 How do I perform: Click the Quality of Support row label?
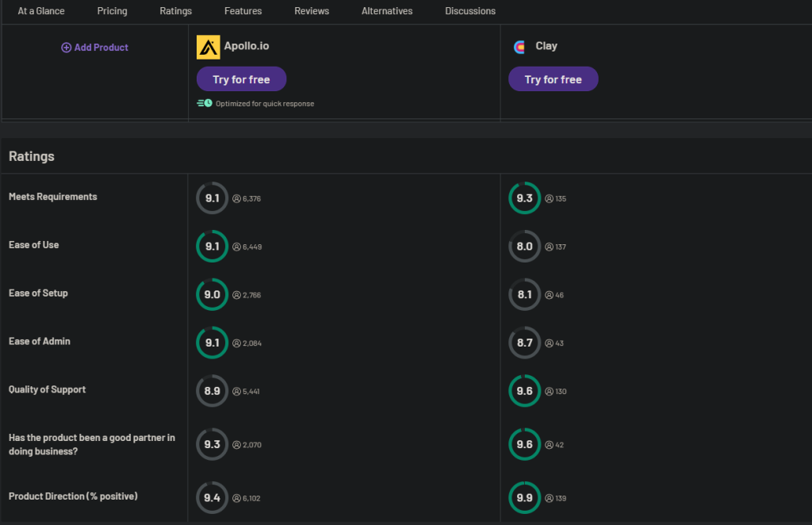[x=47, y=389]
